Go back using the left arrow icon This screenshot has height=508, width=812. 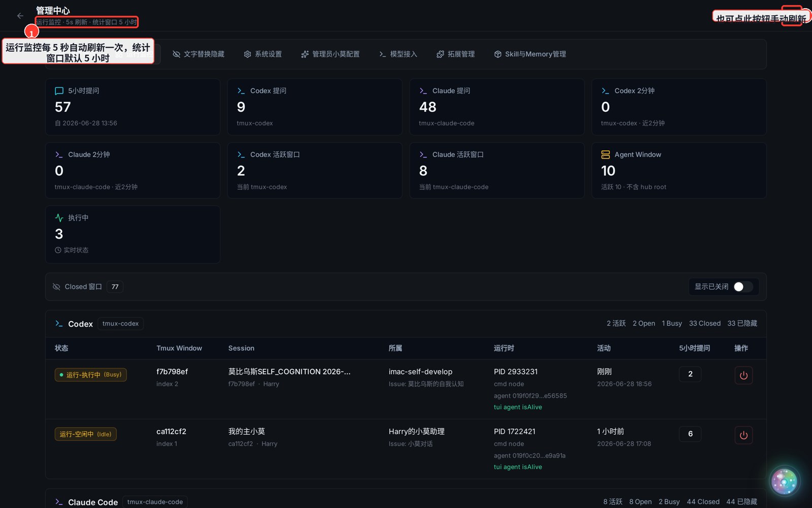pos(20,16)
